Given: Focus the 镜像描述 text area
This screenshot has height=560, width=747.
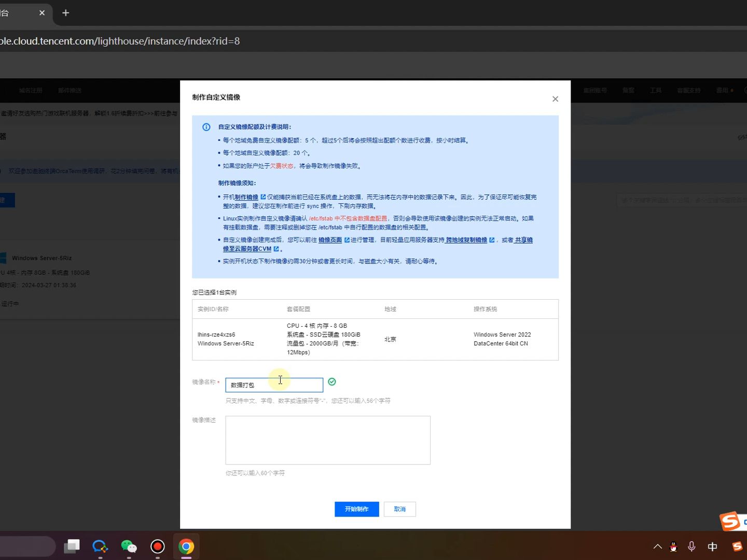Looking at the screenshot, I should [328, 440].
